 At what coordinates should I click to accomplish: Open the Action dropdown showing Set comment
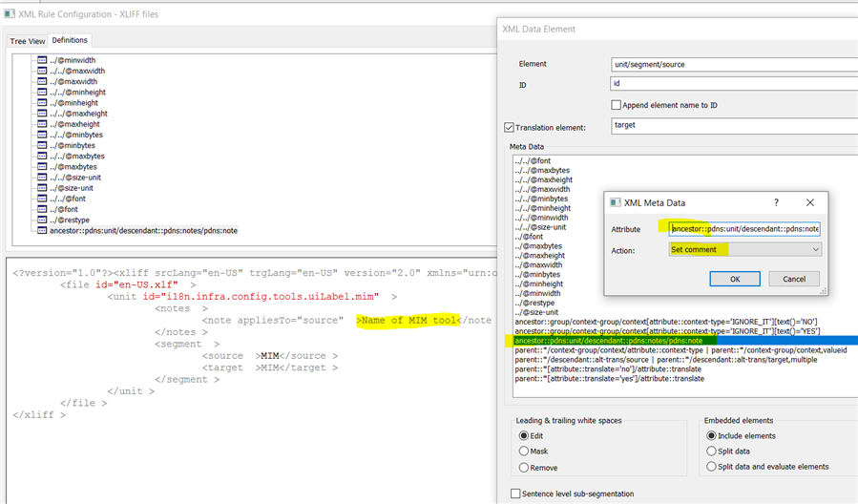click(x=744, y=249)
